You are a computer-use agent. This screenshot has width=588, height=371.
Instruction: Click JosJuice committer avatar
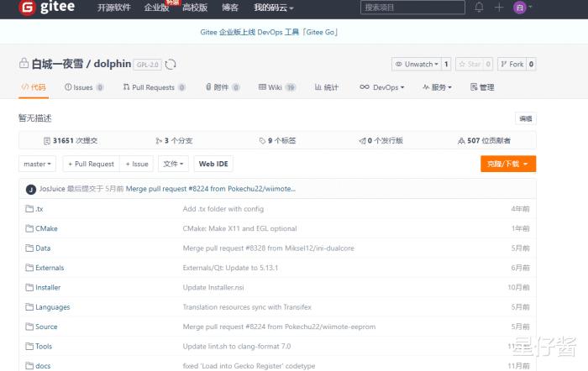pos(31,189)
